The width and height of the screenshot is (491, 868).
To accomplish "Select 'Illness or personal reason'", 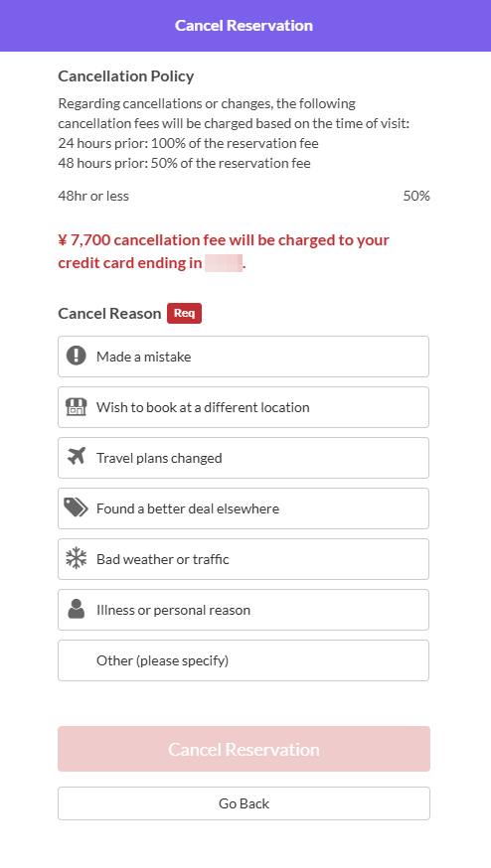I will click(x=244, y=610).
